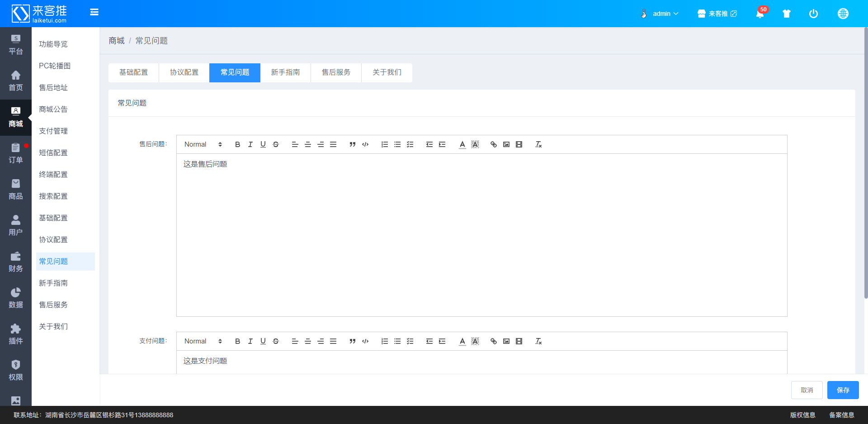Image resolution: width=868 pixels, height=424 pixels.
Task: Click the 取消 cancel button
Action: 807,390
